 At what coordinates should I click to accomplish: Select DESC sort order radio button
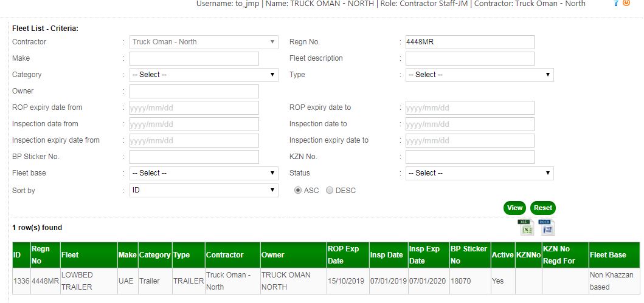pos(330,191)
